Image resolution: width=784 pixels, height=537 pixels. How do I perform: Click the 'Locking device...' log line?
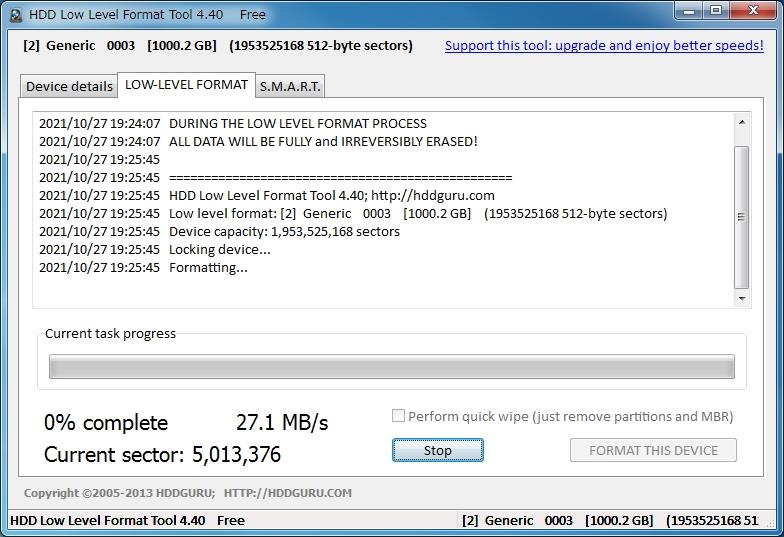(x=155, y=250)
